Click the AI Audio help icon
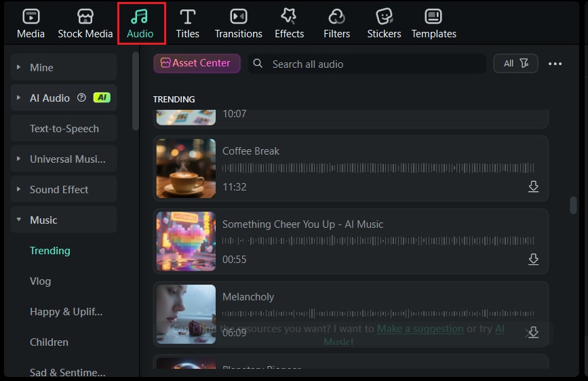The width and height of the screenshot is (588, 381). coord(81,98)
